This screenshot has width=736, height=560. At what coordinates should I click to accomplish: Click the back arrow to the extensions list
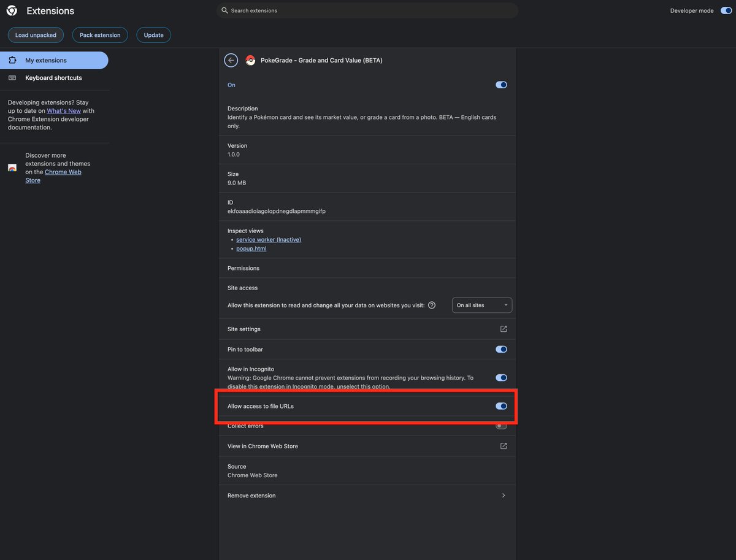tap(231, 60)
